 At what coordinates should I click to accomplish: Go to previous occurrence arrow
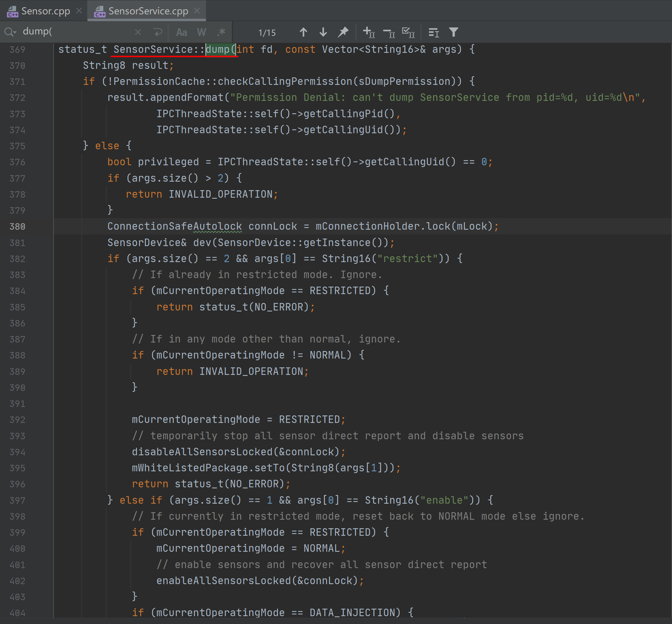click(303, 32)
